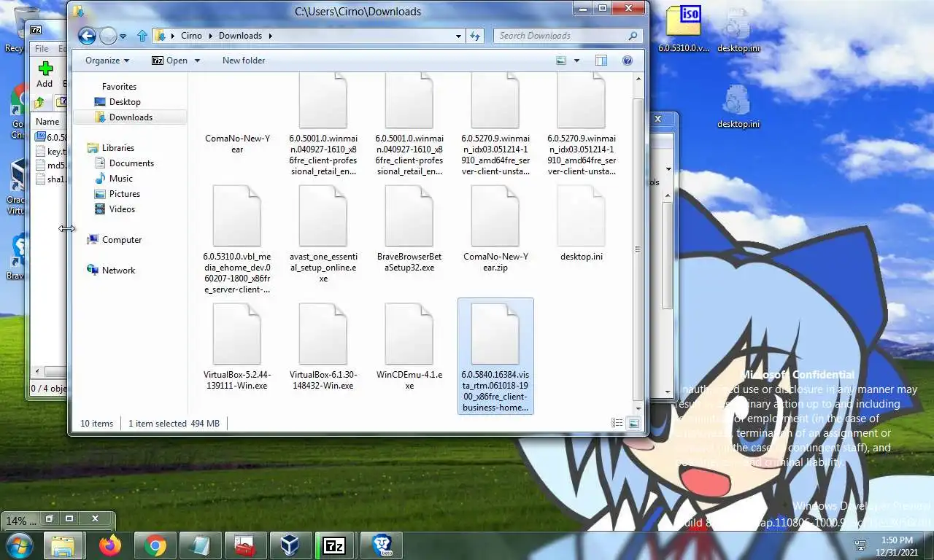Open Firefox from the taskbar

pyautogui.click(x=110, y=545)
